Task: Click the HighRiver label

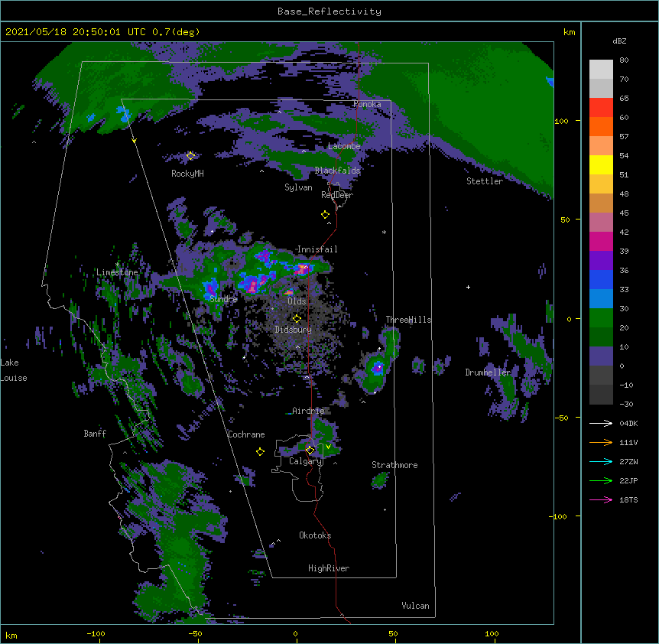Action: tap(329, 568)
